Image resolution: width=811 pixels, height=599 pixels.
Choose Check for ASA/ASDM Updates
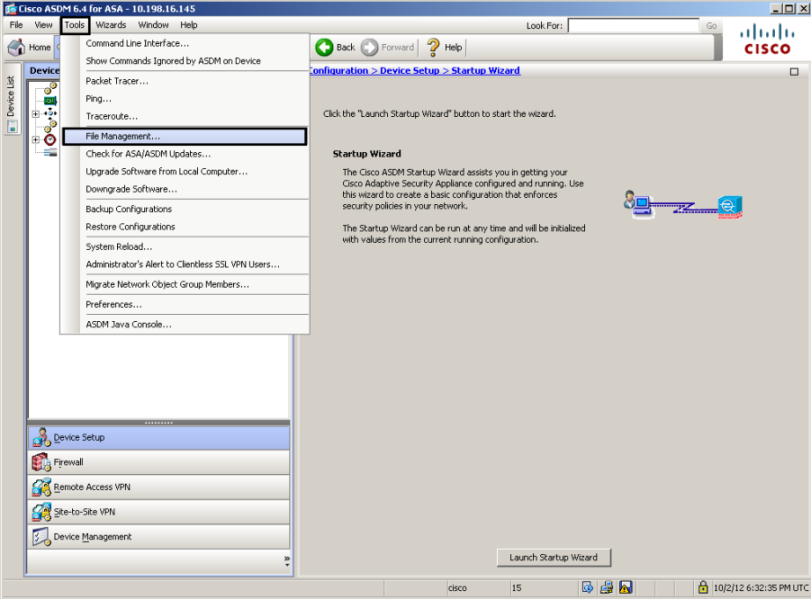pos(185,154)
